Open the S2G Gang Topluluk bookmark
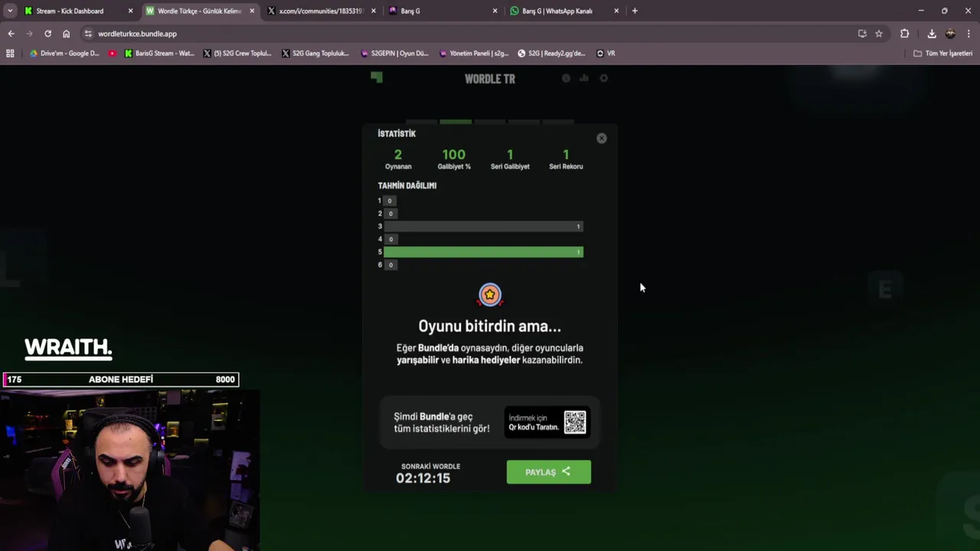Screen dimensions: 980x551 pos(315,54)
